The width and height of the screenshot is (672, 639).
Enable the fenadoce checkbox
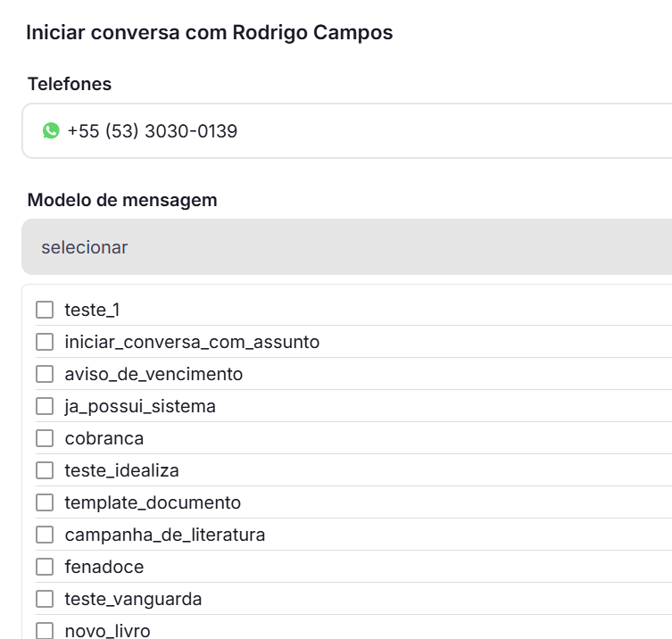pos(45,567)
